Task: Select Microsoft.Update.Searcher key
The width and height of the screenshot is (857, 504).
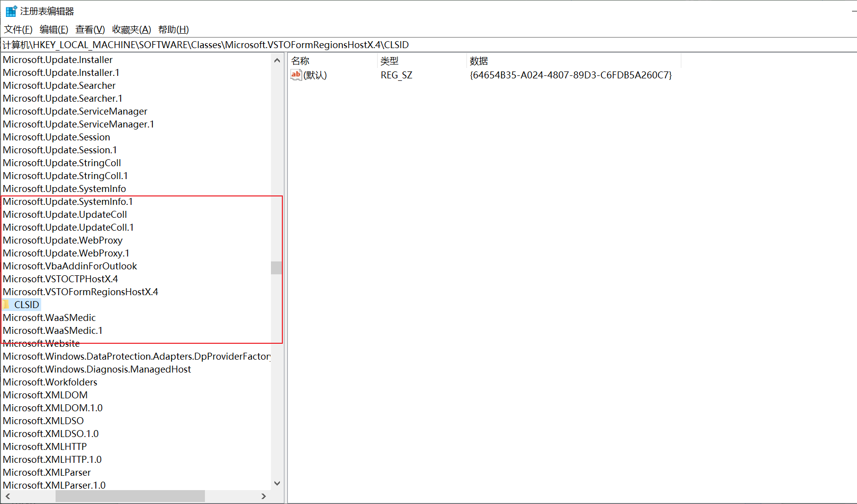Action: point(59,85)
